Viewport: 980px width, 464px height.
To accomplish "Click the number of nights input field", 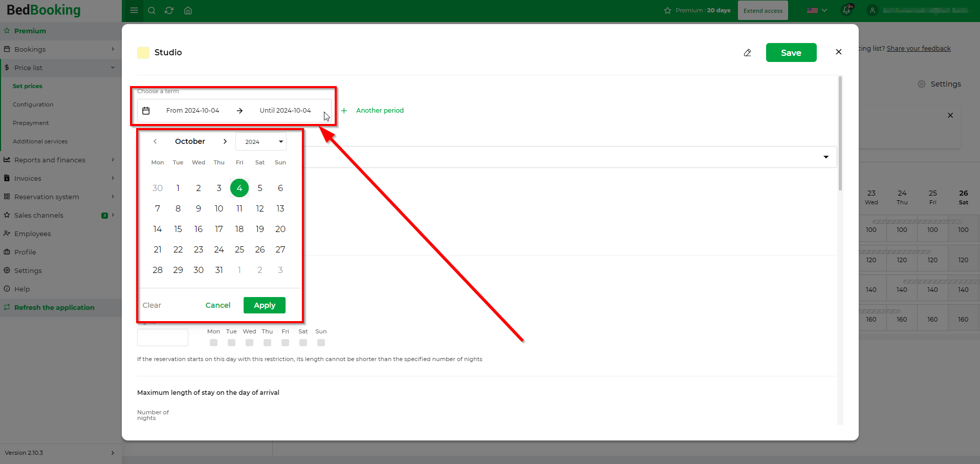I will coord(163,338).
